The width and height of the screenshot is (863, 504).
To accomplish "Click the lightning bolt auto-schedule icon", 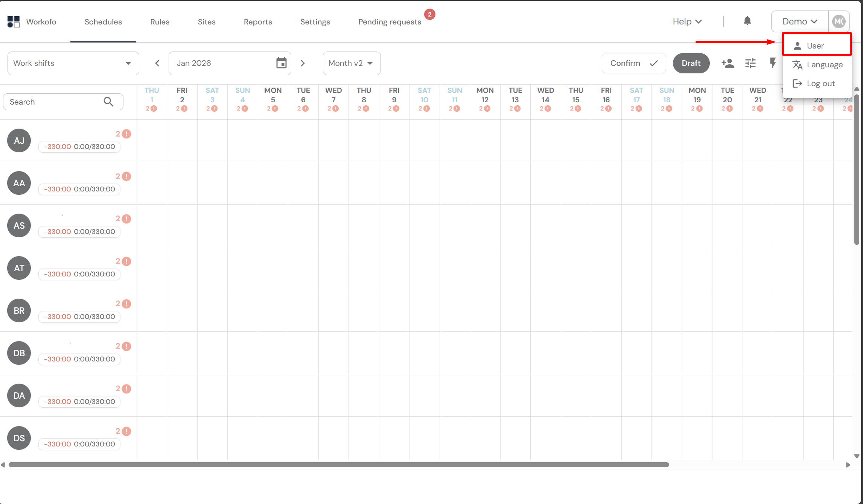I will (x=772, y=63).
